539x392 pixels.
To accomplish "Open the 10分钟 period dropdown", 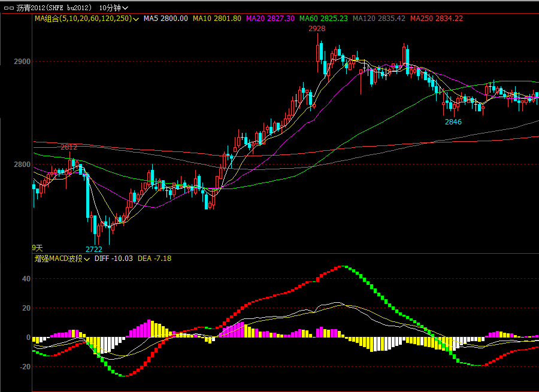I will tap(114, 8).
